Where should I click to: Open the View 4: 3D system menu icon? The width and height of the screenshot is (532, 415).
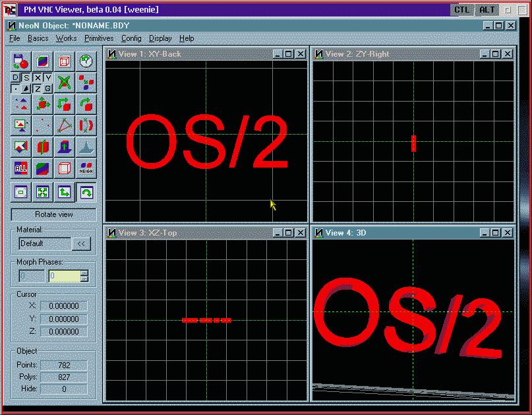(x=319, y=233)
